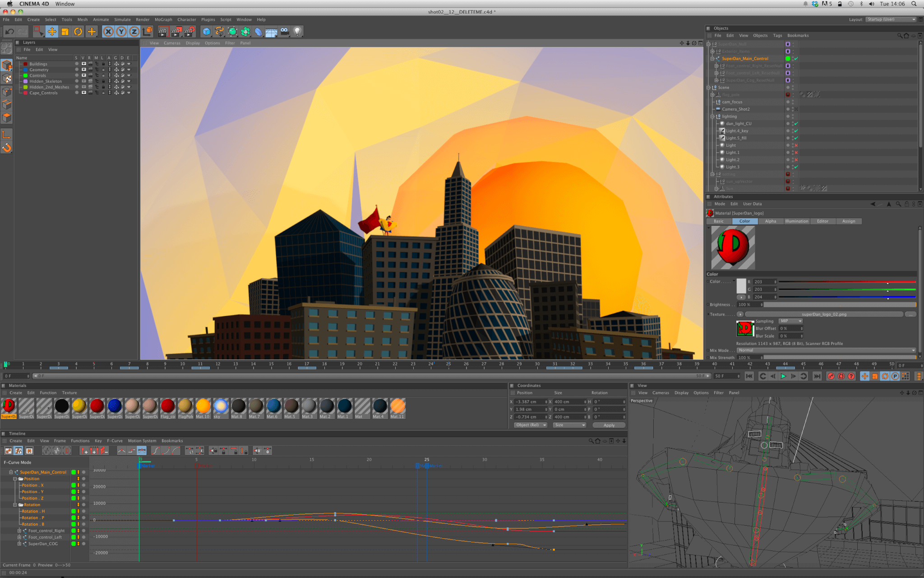
Task: Select the sky material thumbnail
Action: tap(221, 406)
